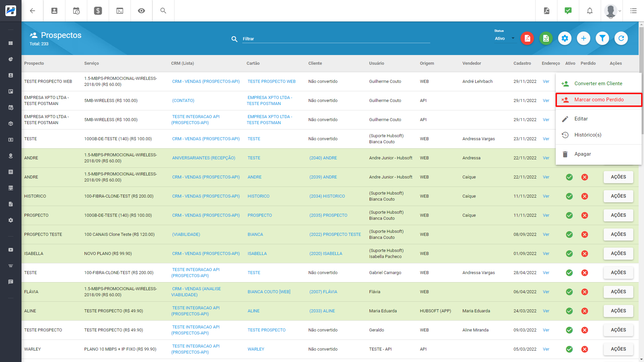Toggle Perdido red X for HISTORICO row
The height and width of the screenshot is (362, 644).
coord(585,196)
